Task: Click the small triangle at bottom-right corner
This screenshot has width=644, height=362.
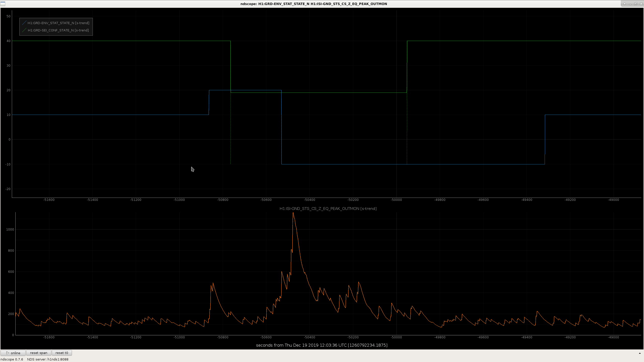Action: (640, 353)
